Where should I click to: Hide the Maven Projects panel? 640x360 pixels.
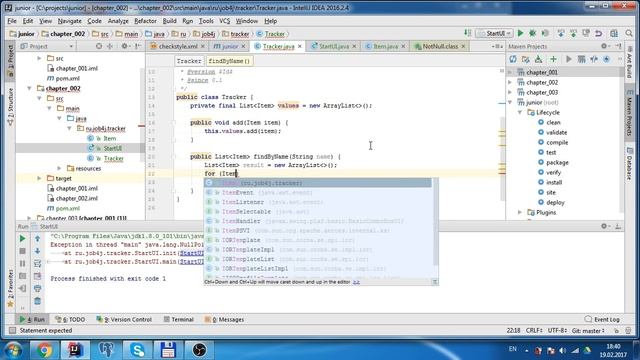click(x=618, y=46)
